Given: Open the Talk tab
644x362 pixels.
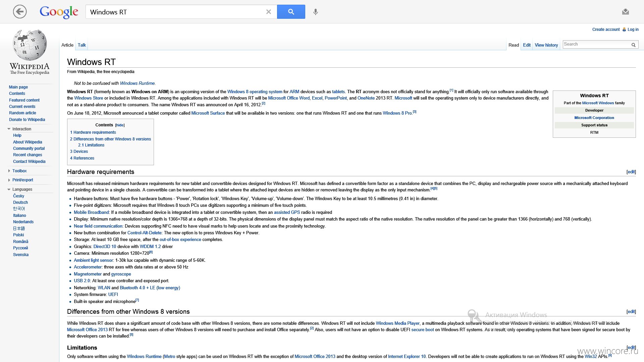Looking at the screenshot, I should [x=82, y=45].
